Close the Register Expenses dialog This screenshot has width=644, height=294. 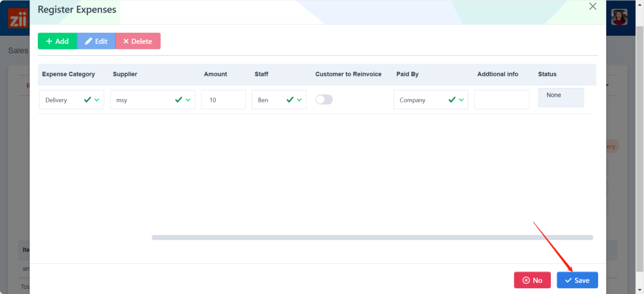coord(592,6)
